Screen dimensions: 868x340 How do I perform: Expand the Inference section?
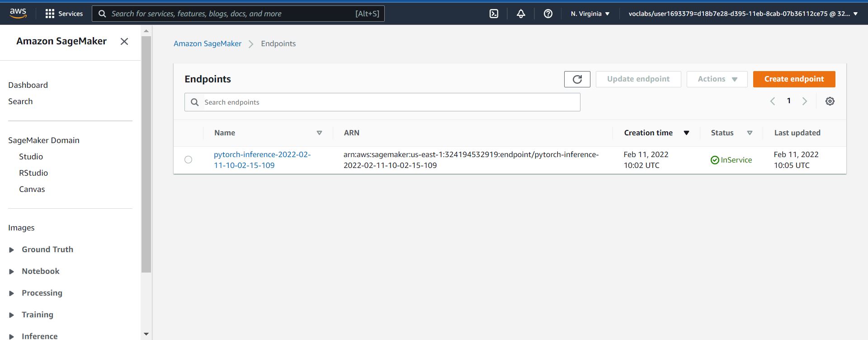click(12, 336)
